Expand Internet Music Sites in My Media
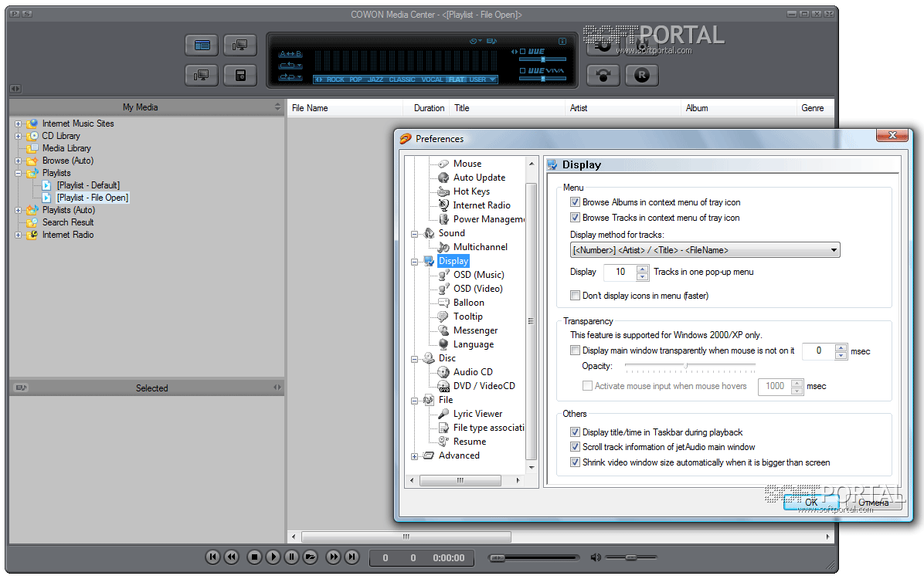The image size is (924, 579). point(19,124)
